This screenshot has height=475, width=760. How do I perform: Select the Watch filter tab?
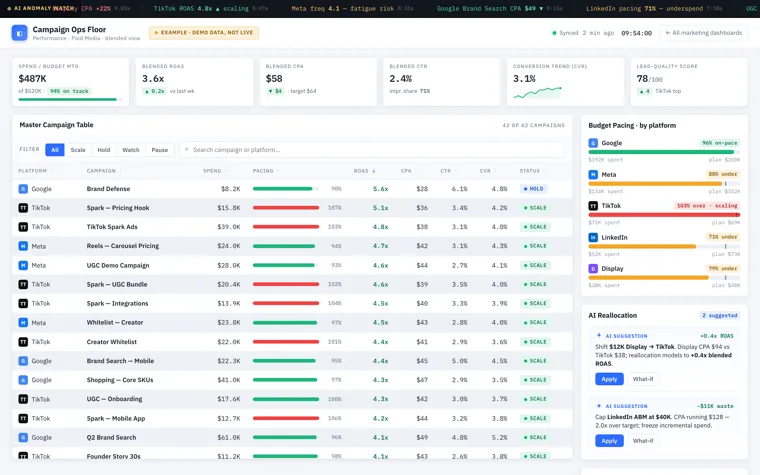coord(131,150)
